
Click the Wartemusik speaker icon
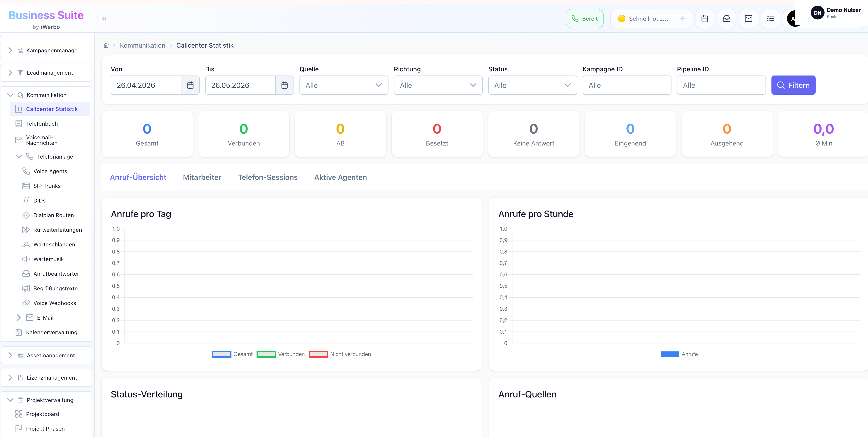pos(26,259)
